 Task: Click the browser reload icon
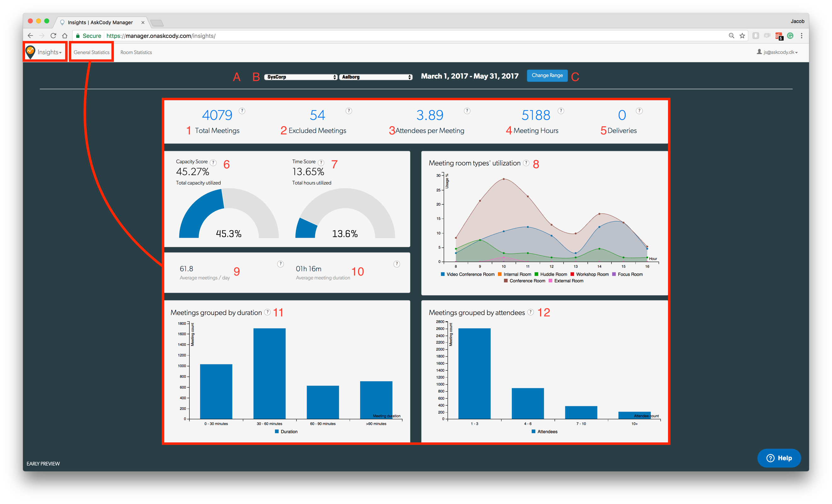53,36
